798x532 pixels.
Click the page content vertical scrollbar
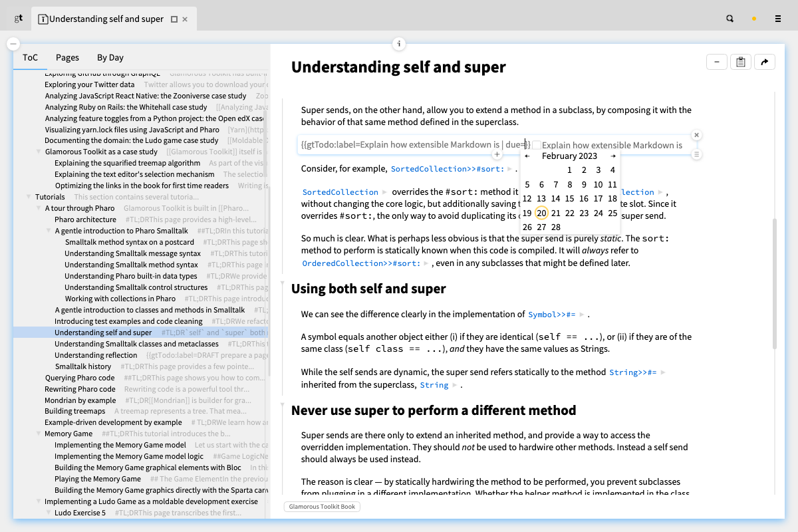pos(773,283)
